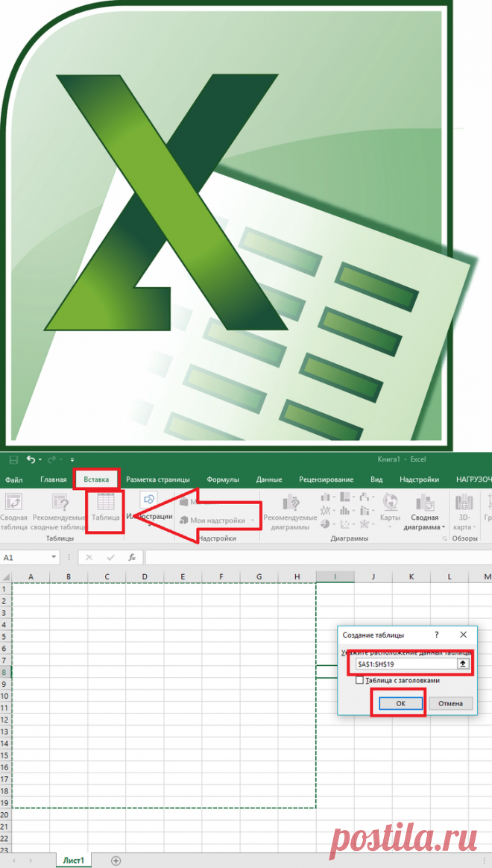492x868 pixels.
Task: Select row 20 header
Action: pyautogui.click(x=5, y=815)
